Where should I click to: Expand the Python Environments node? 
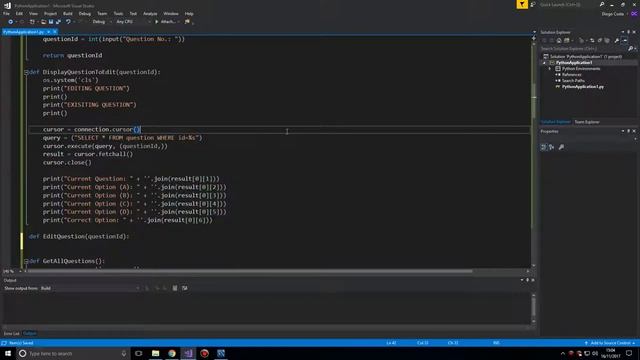point(550,69)
